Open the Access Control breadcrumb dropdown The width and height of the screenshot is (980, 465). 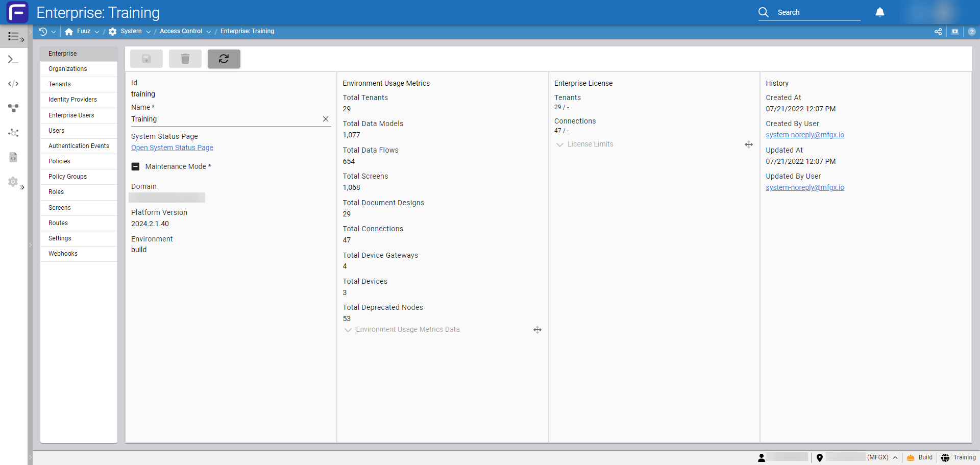pyautogui.click(x=209, y=32)
